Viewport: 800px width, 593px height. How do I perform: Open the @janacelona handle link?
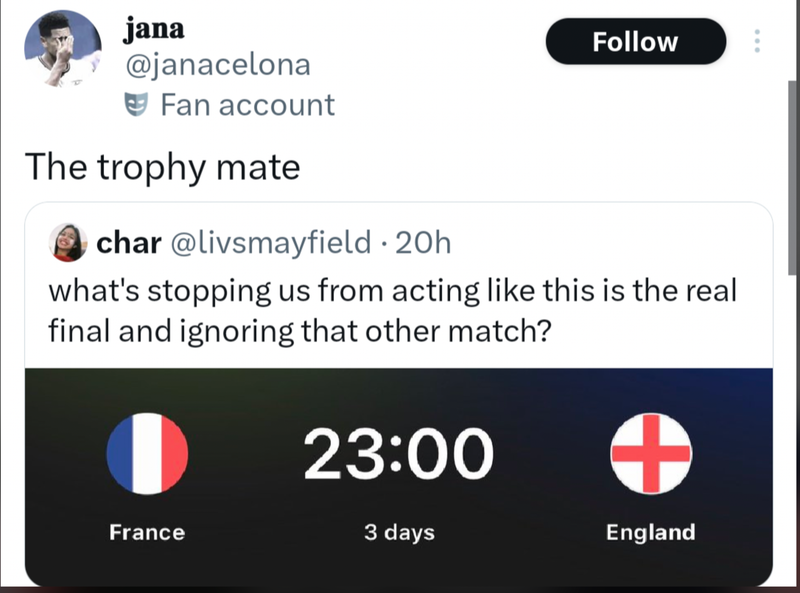coord(218,65)
